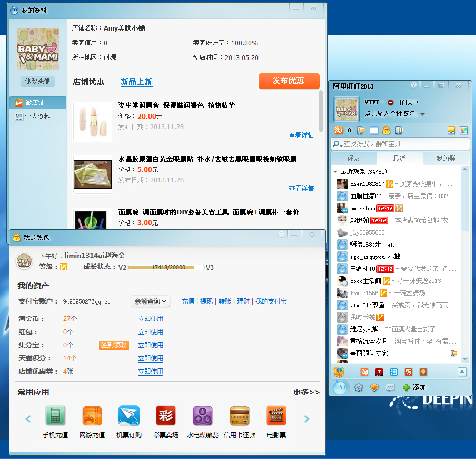Open search type dropdown by magnifier icon
The width and height of the screenshot is (476, 459).
point(338,144)
